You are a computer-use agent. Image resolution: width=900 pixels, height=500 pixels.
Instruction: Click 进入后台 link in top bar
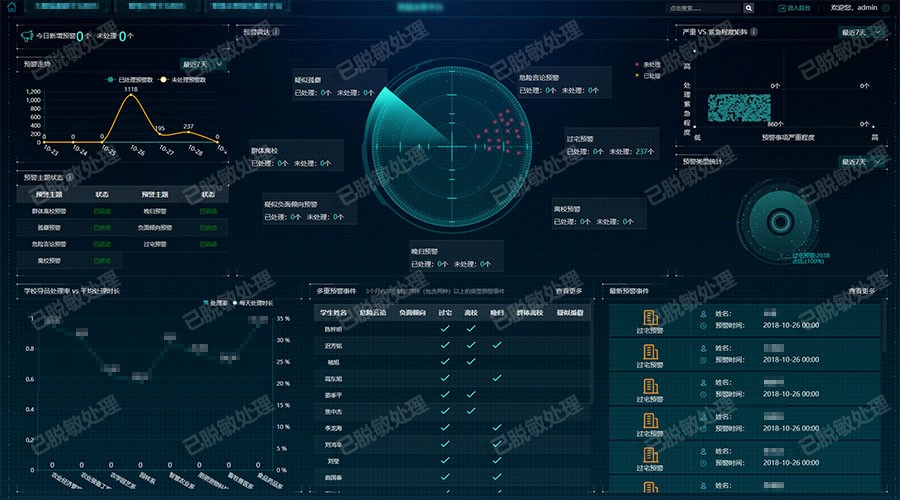(795, 8)
